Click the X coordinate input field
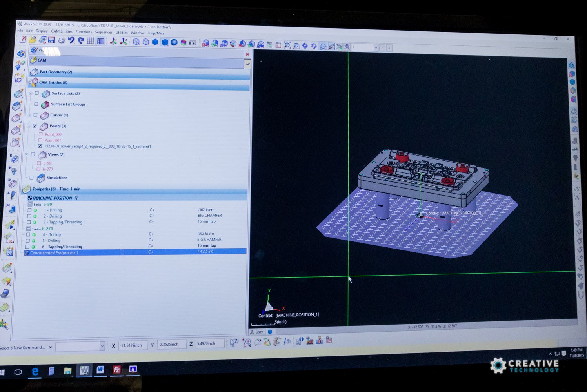Viewport: 587px width, 392px height. (x=133, y=345)
